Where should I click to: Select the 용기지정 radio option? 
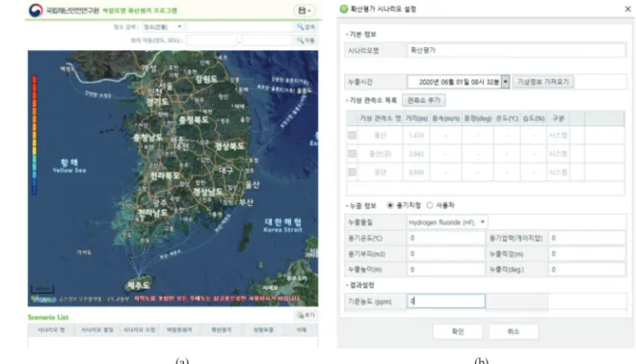pos(390,205)
